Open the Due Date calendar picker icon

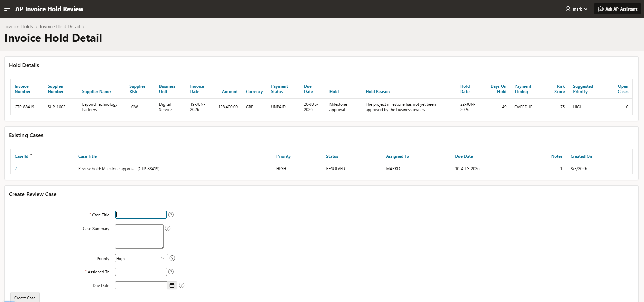click(172, 285)
